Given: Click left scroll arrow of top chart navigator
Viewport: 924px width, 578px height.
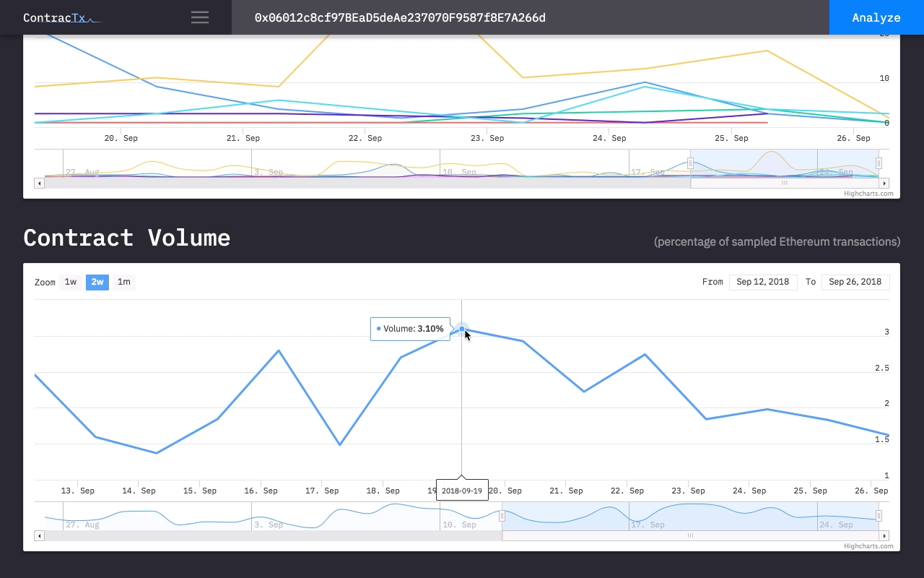Looking at the screenshot, I should pyautogui.click(x=40, y=184).
